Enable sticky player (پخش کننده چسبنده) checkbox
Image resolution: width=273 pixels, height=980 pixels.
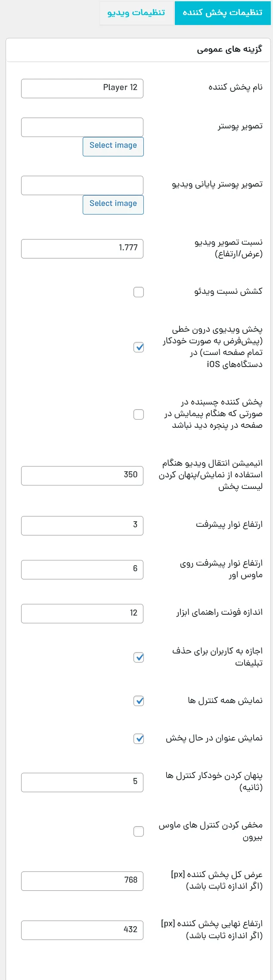click(x=139, y=414)
